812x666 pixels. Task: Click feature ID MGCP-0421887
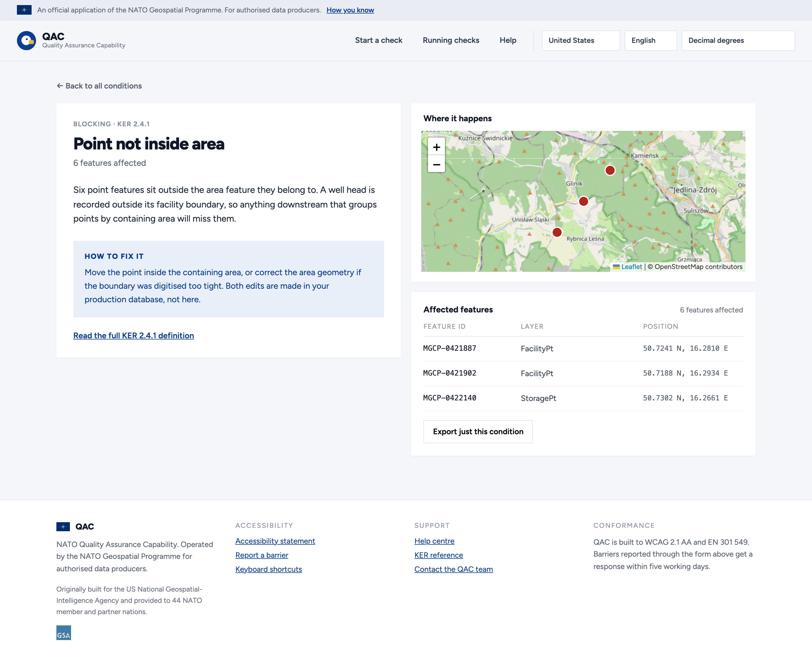[x=449, y=348]
